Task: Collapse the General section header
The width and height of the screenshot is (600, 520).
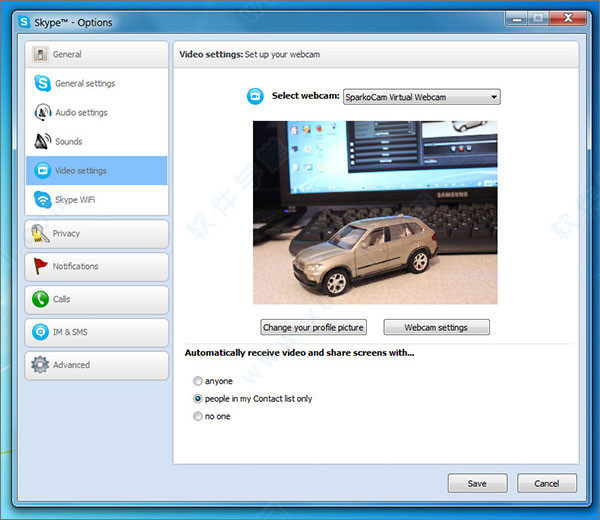Action: coord(96,54)
